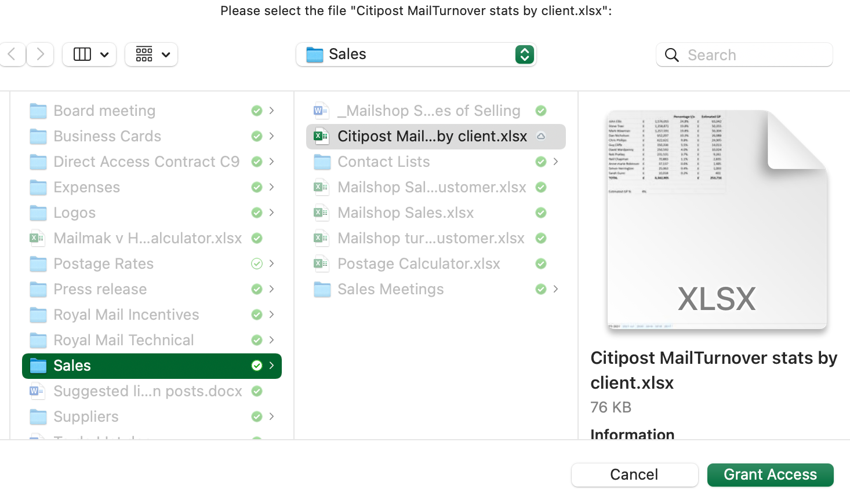Image resolution: width=850 pixels, height=504 pixels.
Task: Expand the Board meeting folder chevron
Action: tap(271, 111)
